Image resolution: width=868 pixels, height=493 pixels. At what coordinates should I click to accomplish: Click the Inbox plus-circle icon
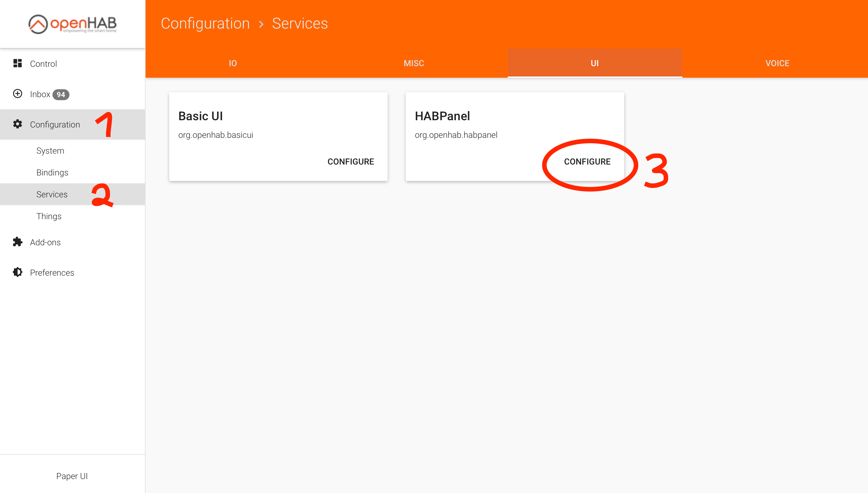[x=18, y=93]
